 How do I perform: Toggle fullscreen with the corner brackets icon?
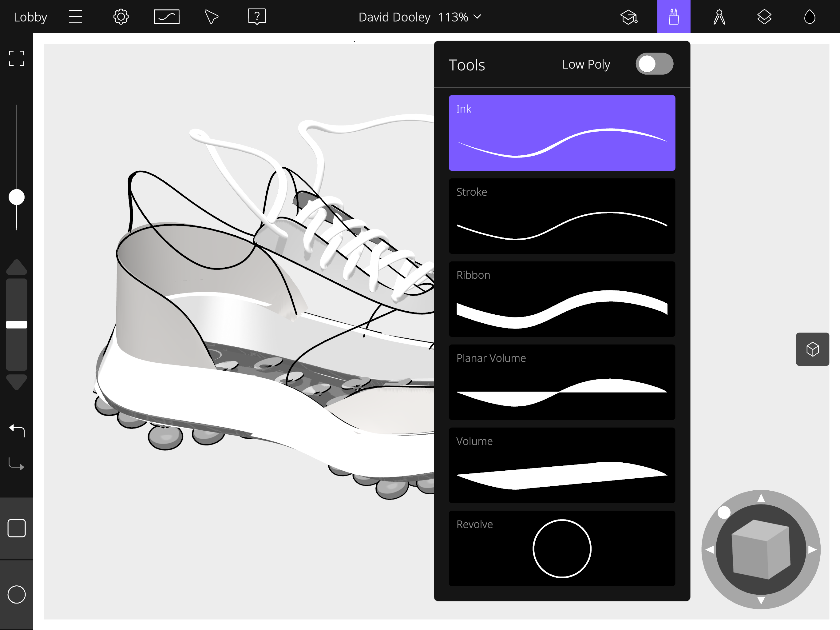(x=16, y=58)
